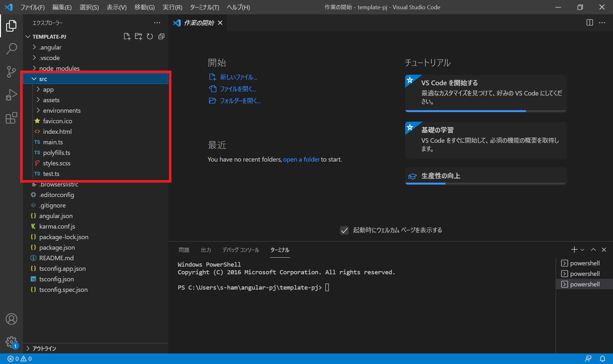The image size is (613, 364).
Task: Open main.ts file in explorer
Action: point(53,142)
